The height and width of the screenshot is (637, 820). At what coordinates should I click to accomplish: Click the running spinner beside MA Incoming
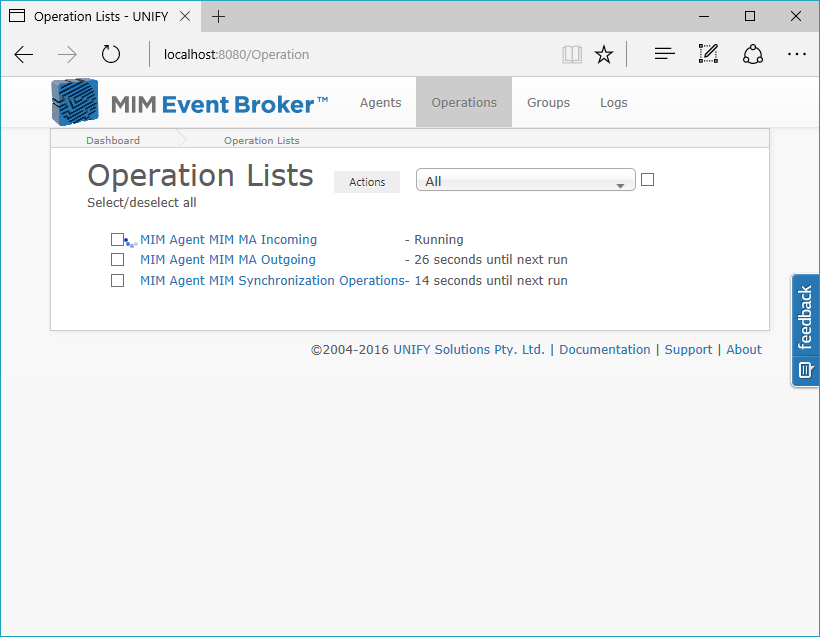131,243
